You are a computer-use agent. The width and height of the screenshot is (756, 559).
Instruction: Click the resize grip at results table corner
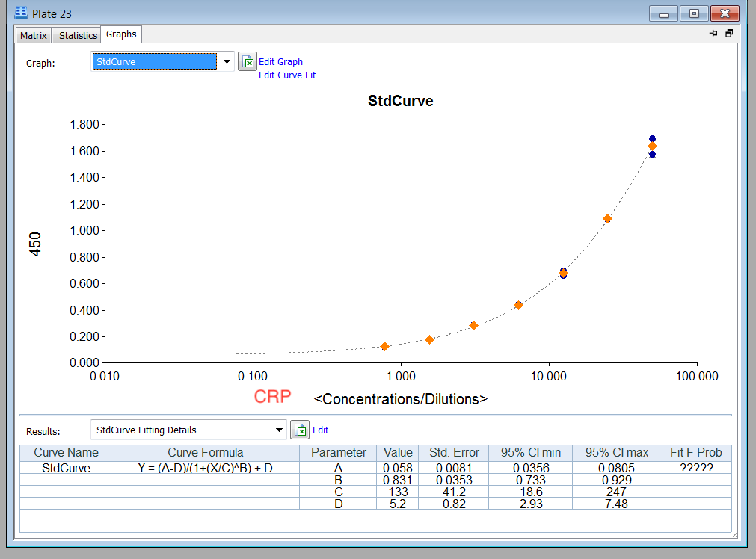click(734, 535)
